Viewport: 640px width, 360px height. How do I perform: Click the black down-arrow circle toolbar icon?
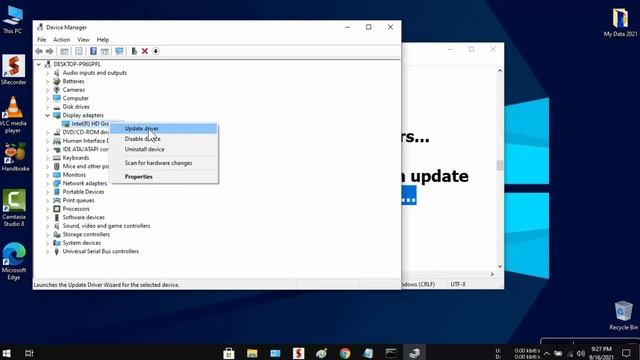156,51
